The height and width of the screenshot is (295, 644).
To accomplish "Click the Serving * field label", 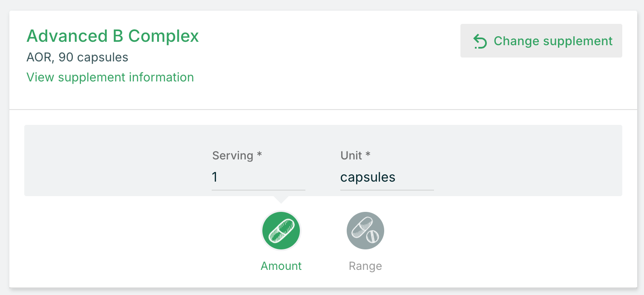I will point(237,156).
